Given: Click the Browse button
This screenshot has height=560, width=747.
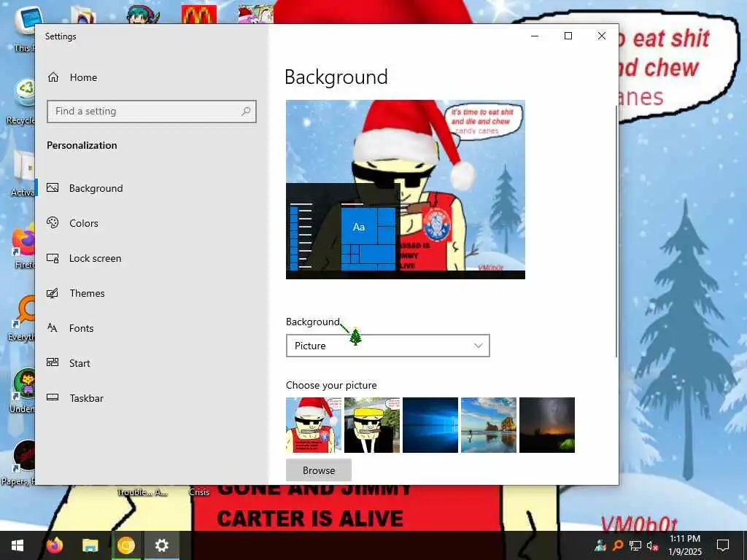Looking at the screenshot, I should pos(319,470).
